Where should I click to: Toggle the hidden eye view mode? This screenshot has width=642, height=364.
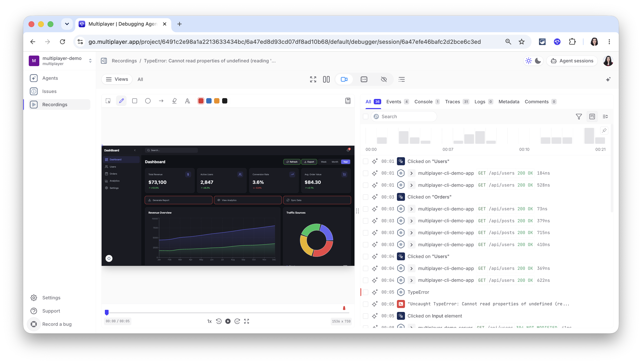[x=384, y=79]
